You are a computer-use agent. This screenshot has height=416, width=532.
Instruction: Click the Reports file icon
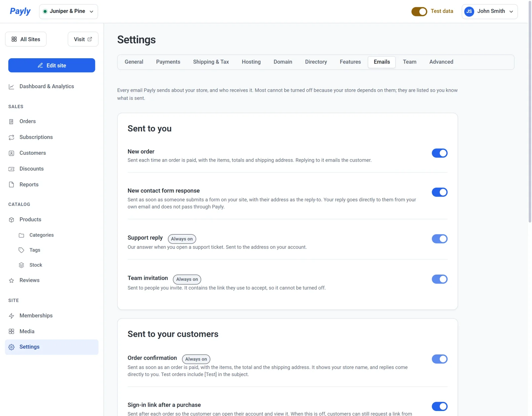point(11,185)
